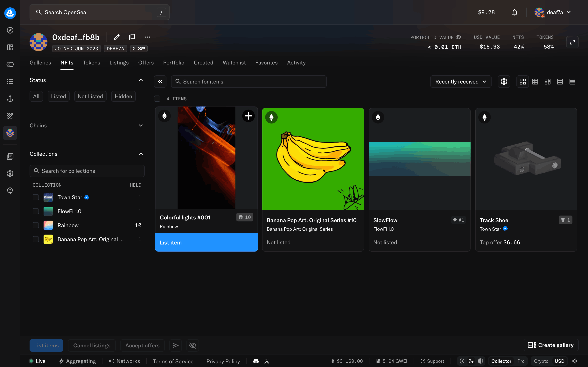Click the edit profile pencil icon
The width and height of the screenshot is (588, 367).
(117, 37)
